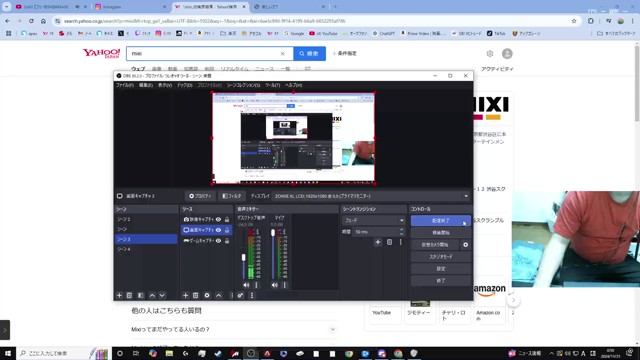Screen dimensions: 640x360
Task: Open the Help menu in OBS
Action: point(293,85)
